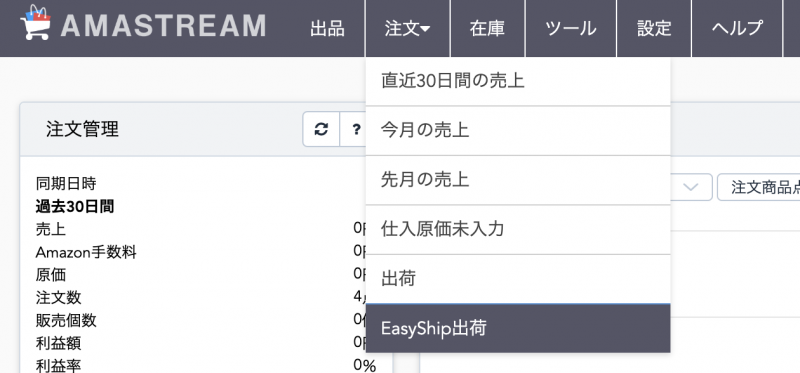Click the 注文管理 panel title
Viewport: 800px width, 373px height.
[82, 130]
